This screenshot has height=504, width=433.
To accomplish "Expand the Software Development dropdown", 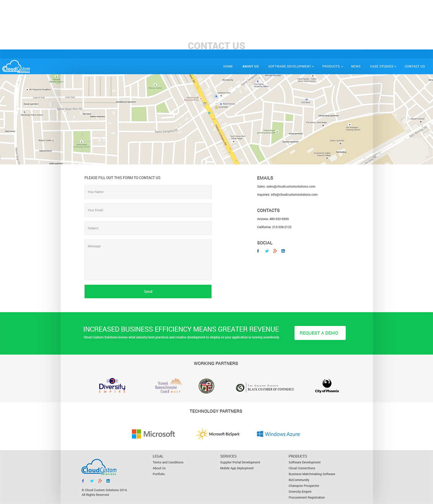I will [x=291, y=66].
